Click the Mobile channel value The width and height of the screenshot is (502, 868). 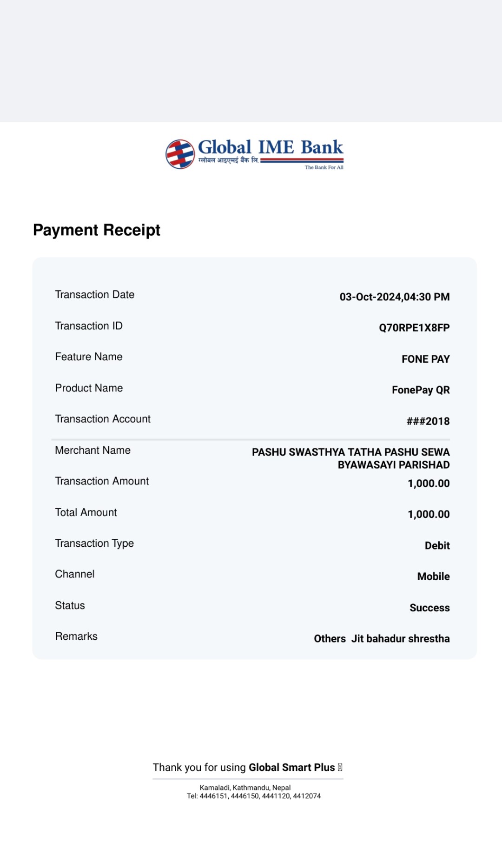(x=434, y=576)
